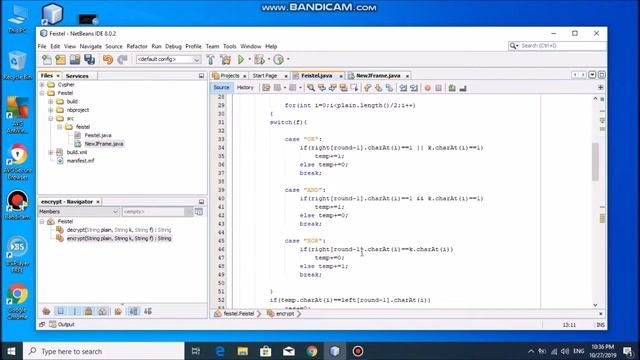
Task: Open the Debug menu
Action: click(173, 47)
